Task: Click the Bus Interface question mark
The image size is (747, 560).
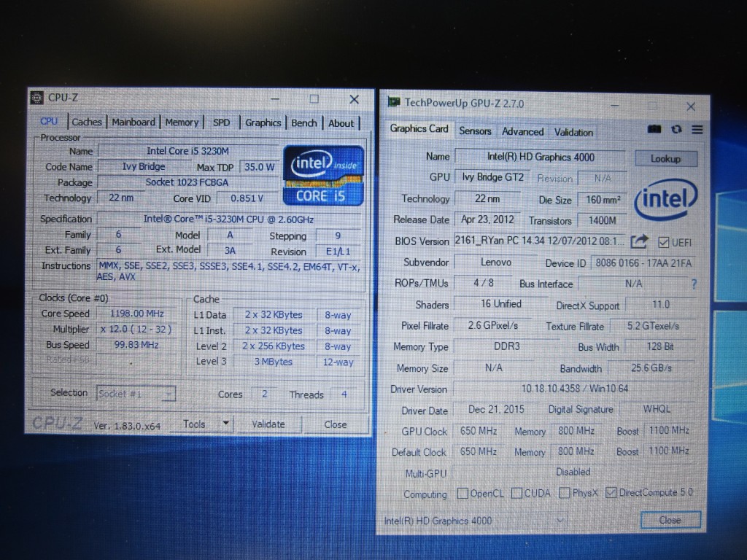Action: pos(694,284)
